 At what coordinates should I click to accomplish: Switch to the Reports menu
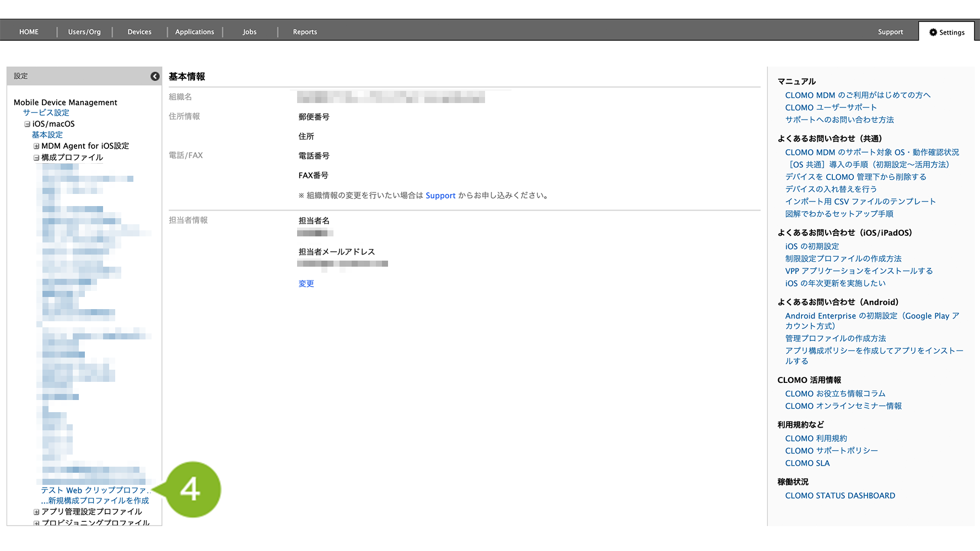[305, 32]
